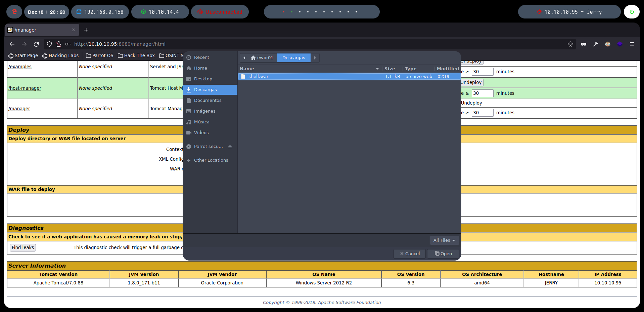Viewport: 644px width, 312px height.
Task: Click the green power button in the top bar
Action: [632, 12]
